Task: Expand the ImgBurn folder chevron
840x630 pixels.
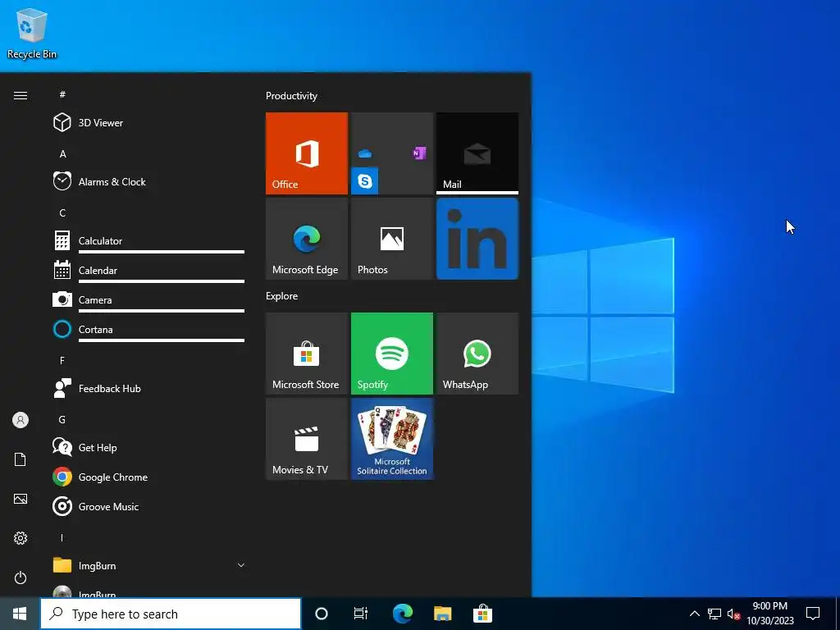Action: pyautogui.click(x=241, y=565)
